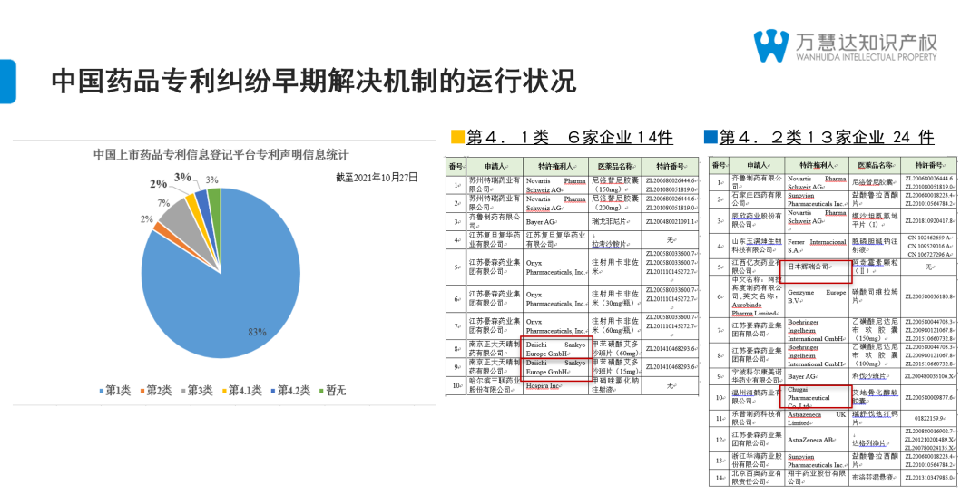Click ZL200580009877.6 in the 4.2 table
Viewport: 980px width, 495px height.
(x=929, y=398)
